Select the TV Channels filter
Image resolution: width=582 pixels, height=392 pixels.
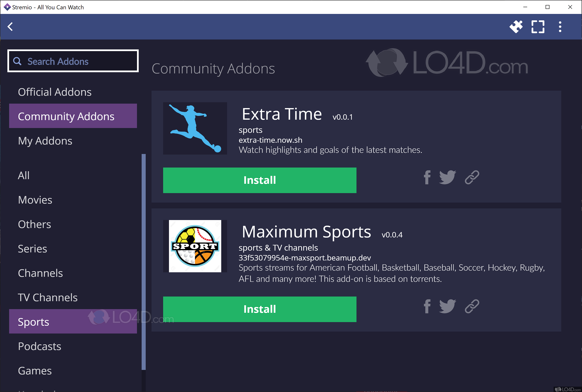pos(47,297)
